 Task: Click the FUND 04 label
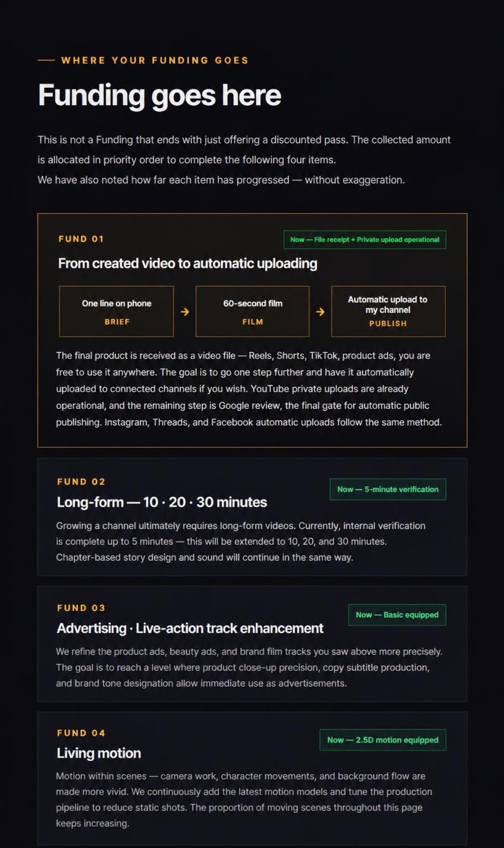(81, 733)
